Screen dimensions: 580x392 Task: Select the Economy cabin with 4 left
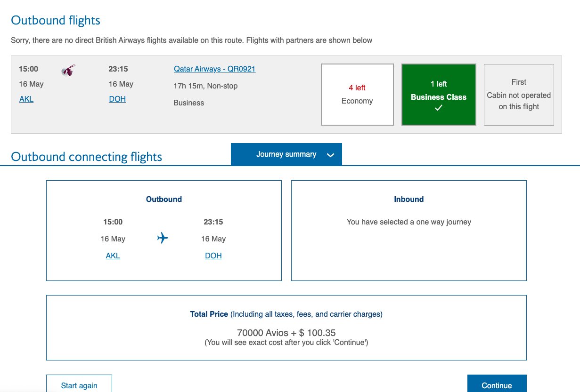(x=357, y=95)
